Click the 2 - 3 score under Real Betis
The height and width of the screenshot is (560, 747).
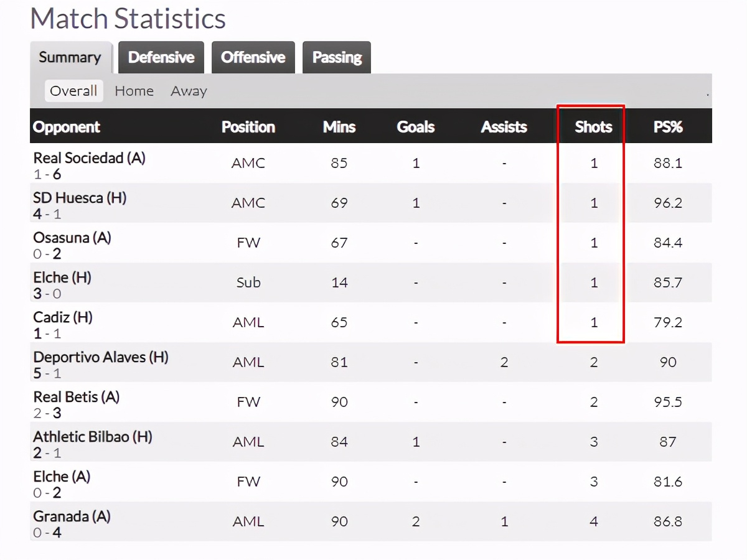47,413
